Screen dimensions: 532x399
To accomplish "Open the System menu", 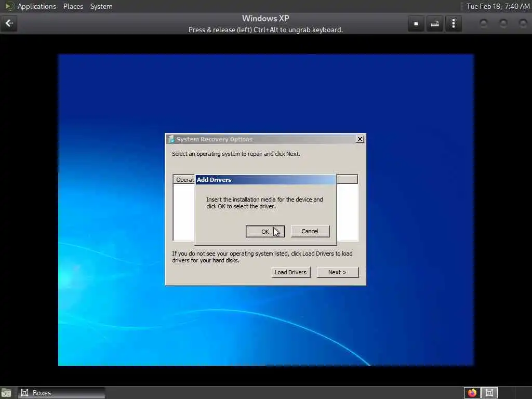I will (101, 6).
